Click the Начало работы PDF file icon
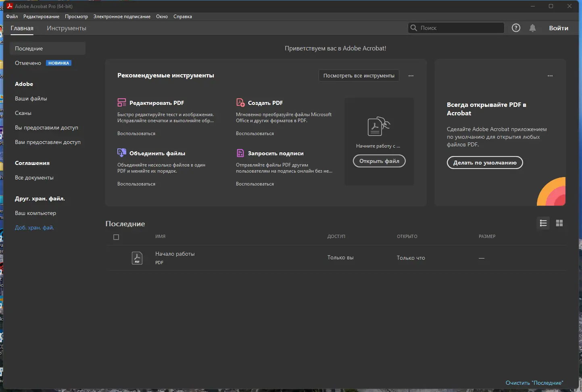582x392 pixels. [137, 258]
